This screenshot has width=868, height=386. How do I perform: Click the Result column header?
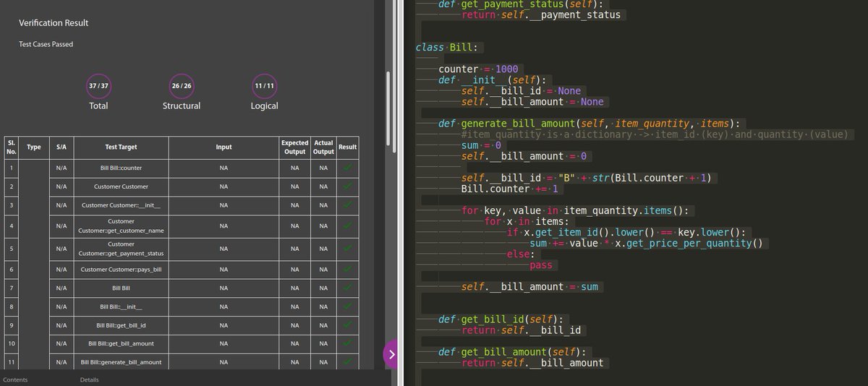348,147
